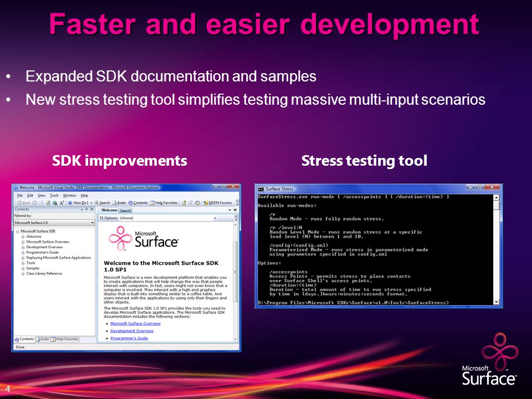
Task: Select 'Class Library Reference' tree item
Action: point(44,273)
